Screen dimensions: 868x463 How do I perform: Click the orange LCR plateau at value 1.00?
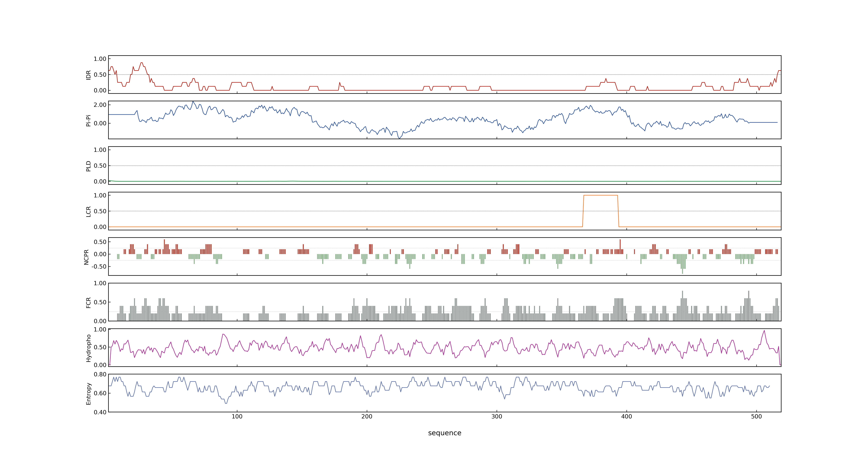(601, 195)
